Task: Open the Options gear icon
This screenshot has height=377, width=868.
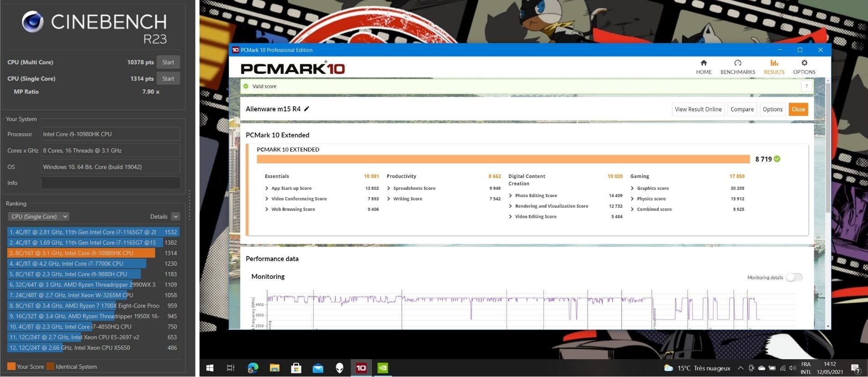Action: coord(804,63)
